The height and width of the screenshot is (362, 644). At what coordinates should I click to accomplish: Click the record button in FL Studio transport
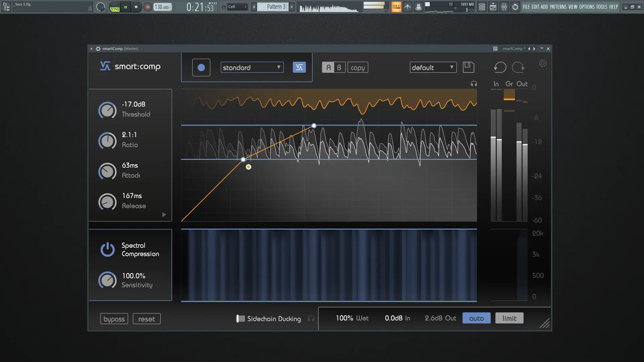tap(148, 7)
